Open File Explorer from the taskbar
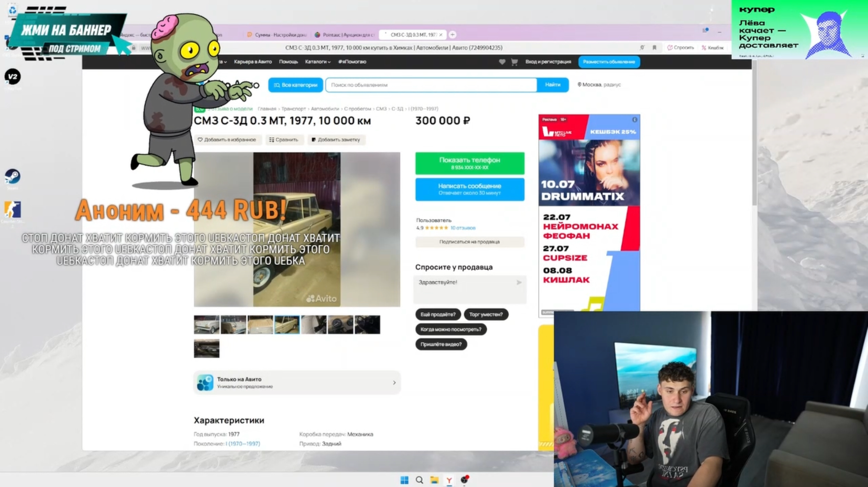Viewport: 868px width, 487px height. [434, 480]
